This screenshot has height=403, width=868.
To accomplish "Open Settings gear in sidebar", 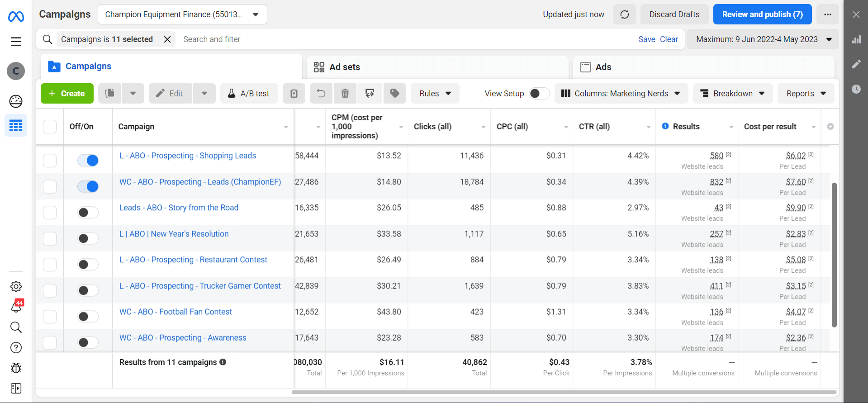I will pos(16,286).
